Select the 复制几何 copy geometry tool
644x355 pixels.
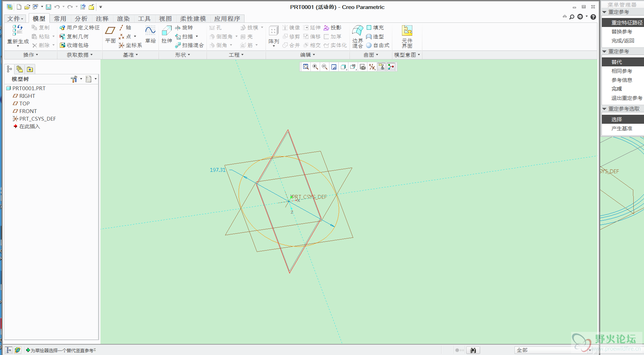click(x=74, y=36)
